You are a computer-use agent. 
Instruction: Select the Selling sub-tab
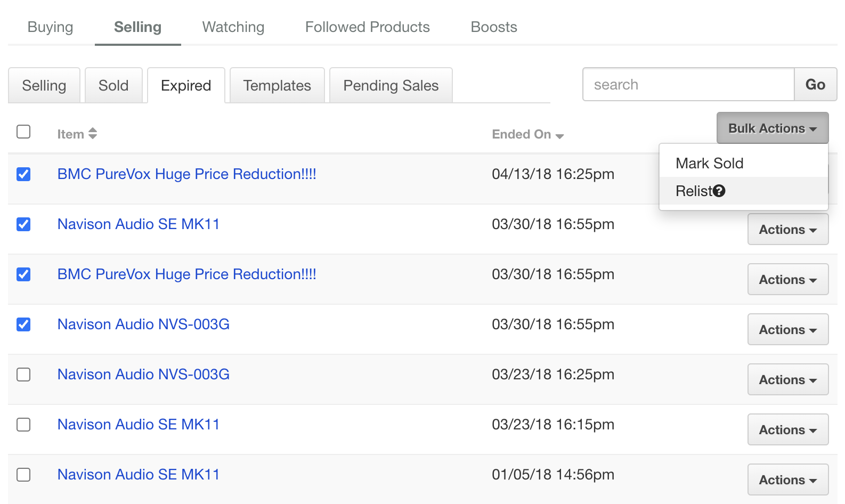[44, 85]
